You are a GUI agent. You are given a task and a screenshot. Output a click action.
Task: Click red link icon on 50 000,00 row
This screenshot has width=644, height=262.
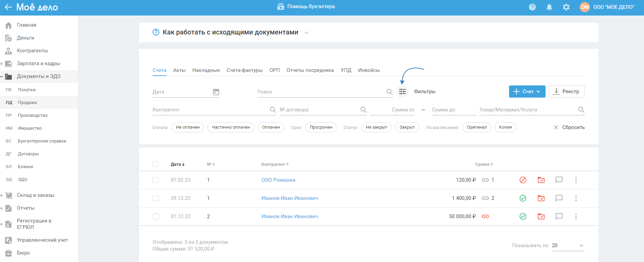click(485, 216)
